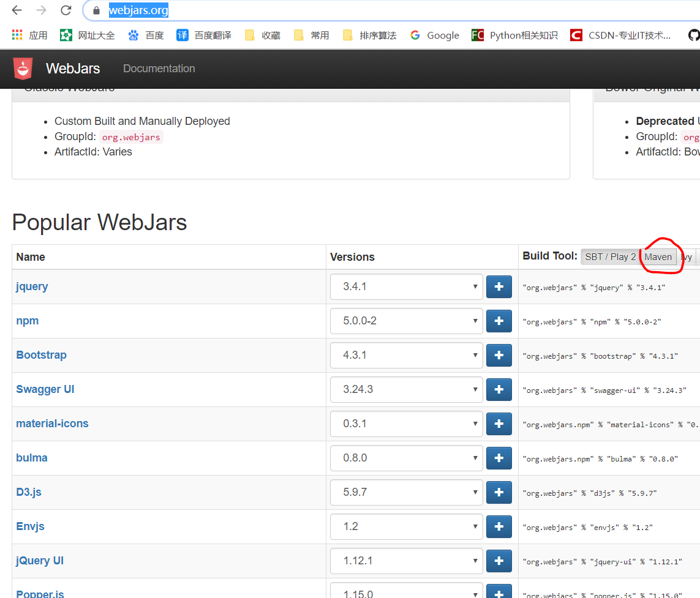The image size is (700, 598).
Task: Open the Envjs version dropdown showing 1.2
Action: 407,526
